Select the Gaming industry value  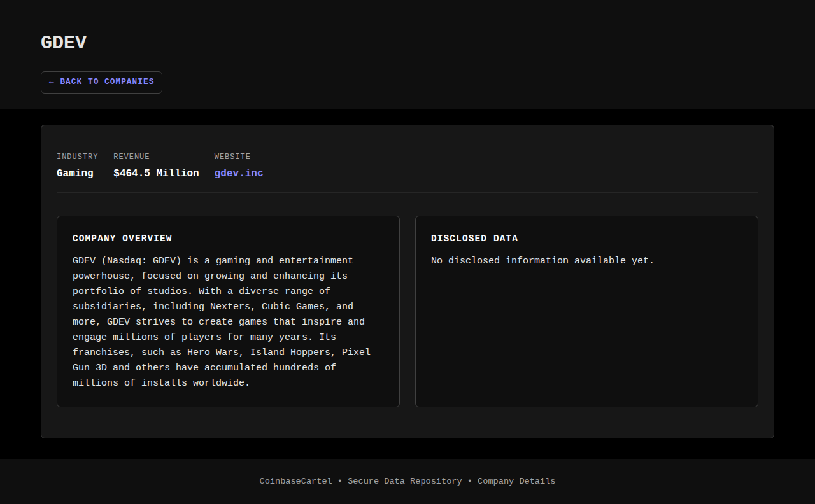[74, 173]
